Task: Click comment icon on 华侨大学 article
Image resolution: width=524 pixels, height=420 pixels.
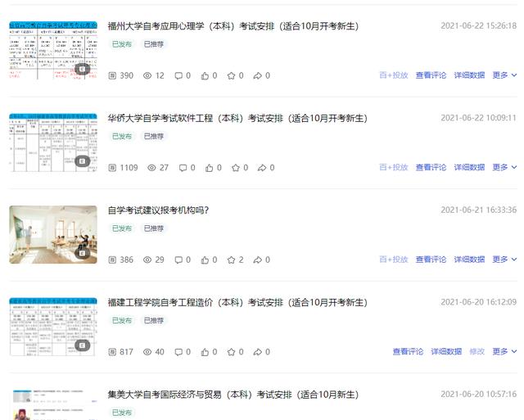Action: pyautogui.click(x=183, y=168)
